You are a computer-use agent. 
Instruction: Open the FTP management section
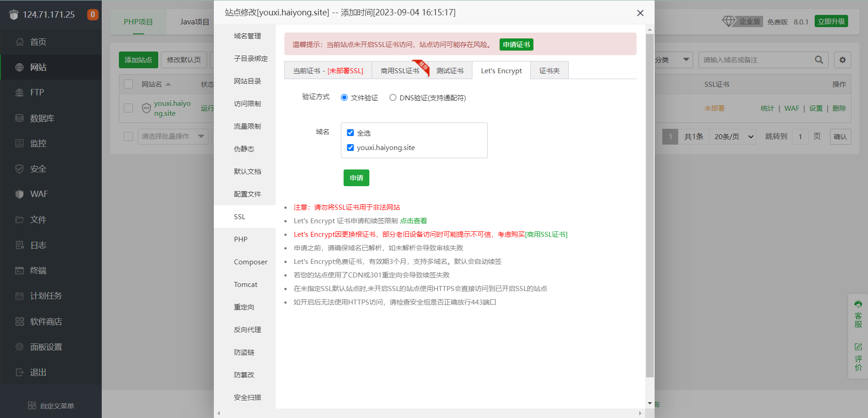pos(37,92)
